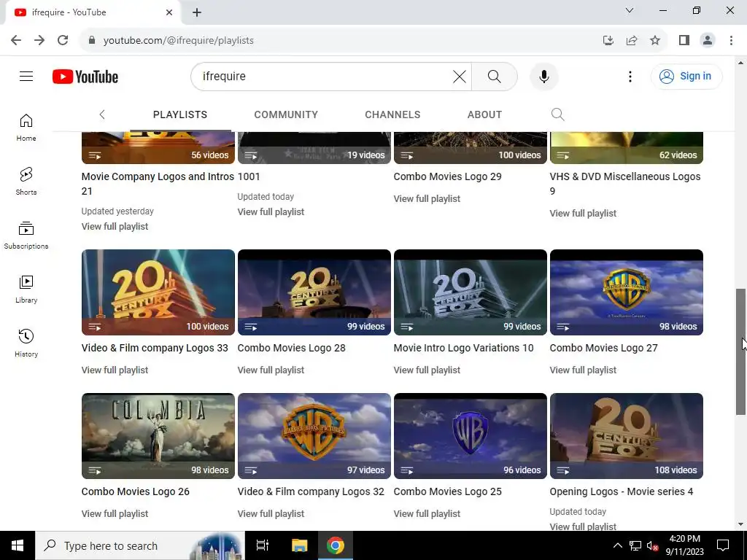This screenshot has height=560, width=747.
Task: Switch to the COMMUNITY tab
Action: 286,114
